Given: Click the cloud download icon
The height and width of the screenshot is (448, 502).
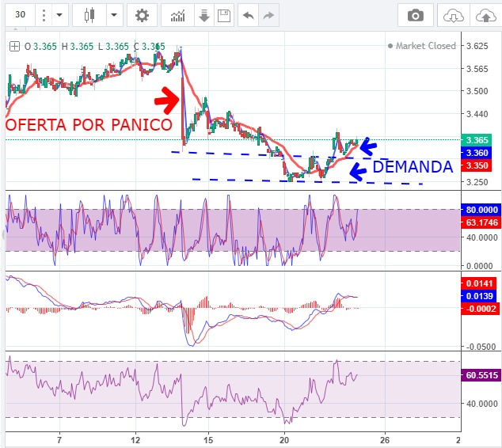Looking at the screenshot, I should [453, 15].
